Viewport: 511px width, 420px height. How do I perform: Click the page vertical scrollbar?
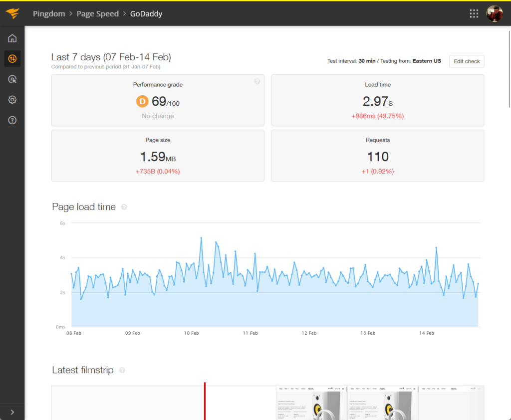pyautogui.click(x=509, y=69)
